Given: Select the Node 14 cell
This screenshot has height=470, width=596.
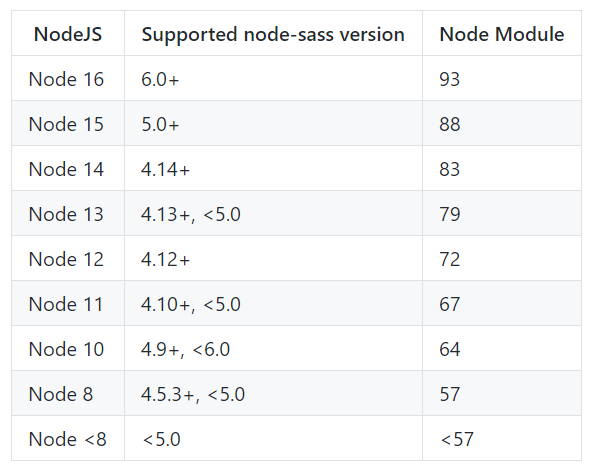Looking at the screenshot, I should pos(66,169).
